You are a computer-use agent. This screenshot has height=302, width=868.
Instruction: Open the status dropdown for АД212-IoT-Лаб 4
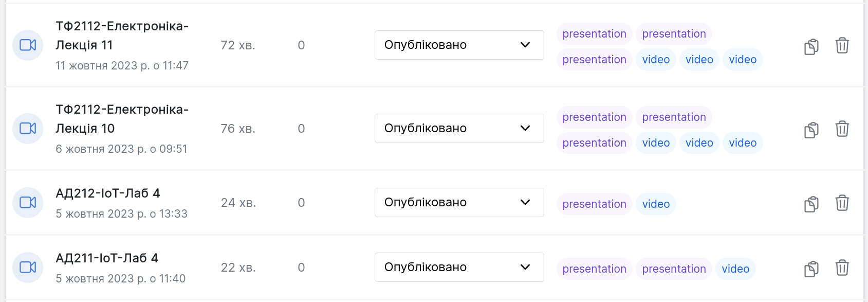(x=459, y=202)
